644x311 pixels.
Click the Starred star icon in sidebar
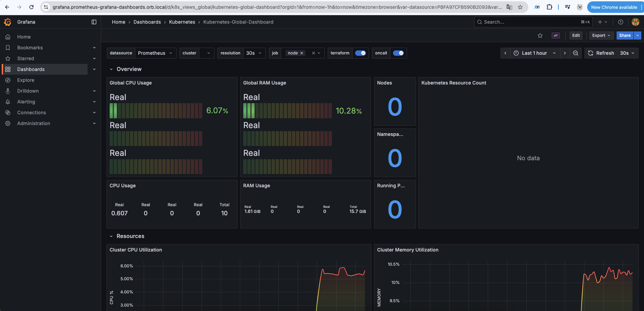pyautogui.click(x=8, y=58)
